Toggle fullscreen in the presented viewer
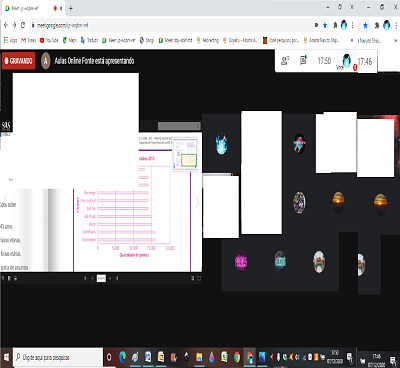This screenshot has width=400, height=368. tap(199, 278)
